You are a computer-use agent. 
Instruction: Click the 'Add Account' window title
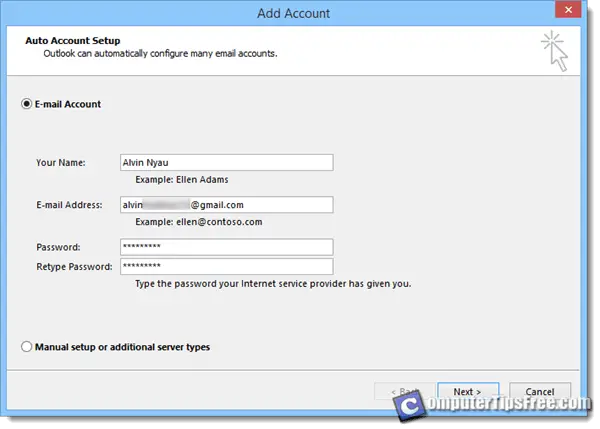click(x=293, y=13)
